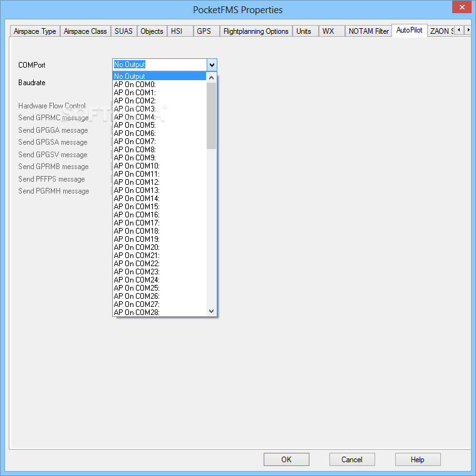Select AP On COM25: list item
Image resolution: width=476 pixels, height=476 pixels.
pos(159,288)
